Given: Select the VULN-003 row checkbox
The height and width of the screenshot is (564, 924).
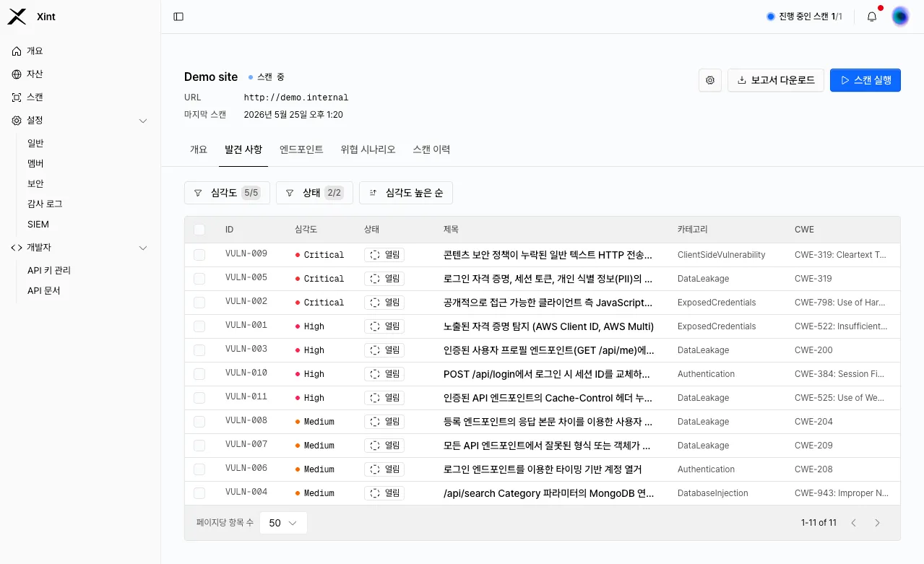Looking at the screenshot, I should [x=199, y=350].
